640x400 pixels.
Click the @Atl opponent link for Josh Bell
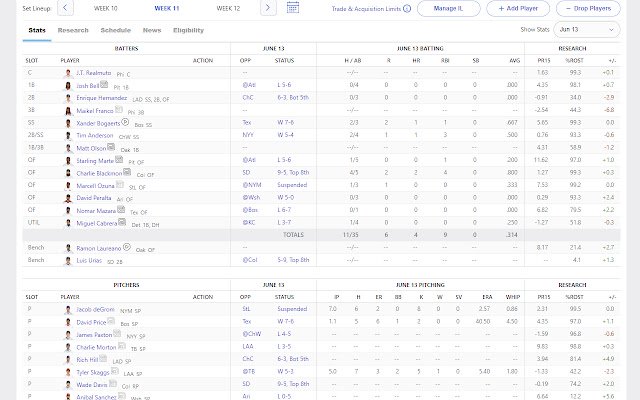tap(249, 85)
